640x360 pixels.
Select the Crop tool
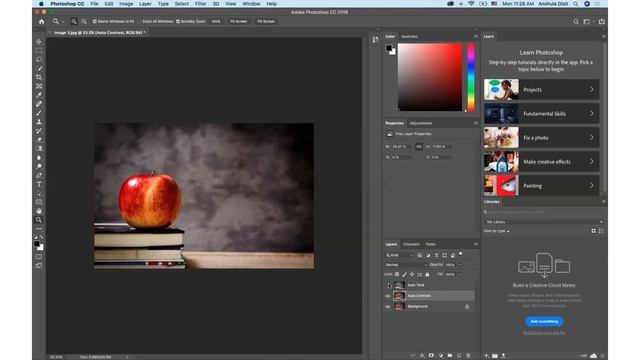pos(39,77)
